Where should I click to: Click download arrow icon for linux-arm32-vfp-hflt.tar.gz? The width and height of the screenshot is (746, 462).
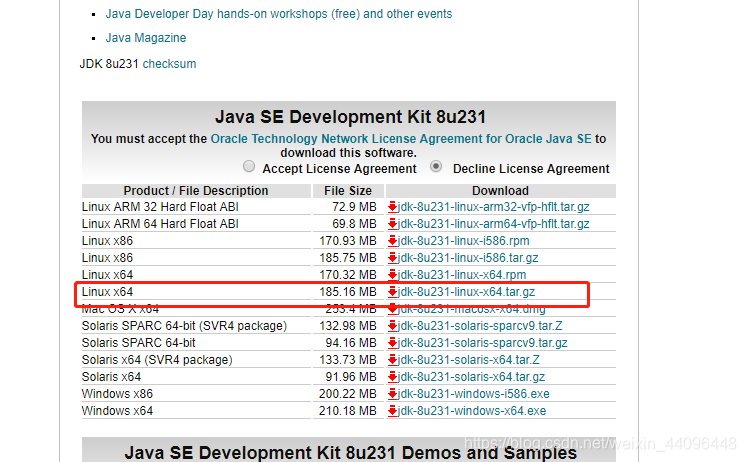pos(393,207)
